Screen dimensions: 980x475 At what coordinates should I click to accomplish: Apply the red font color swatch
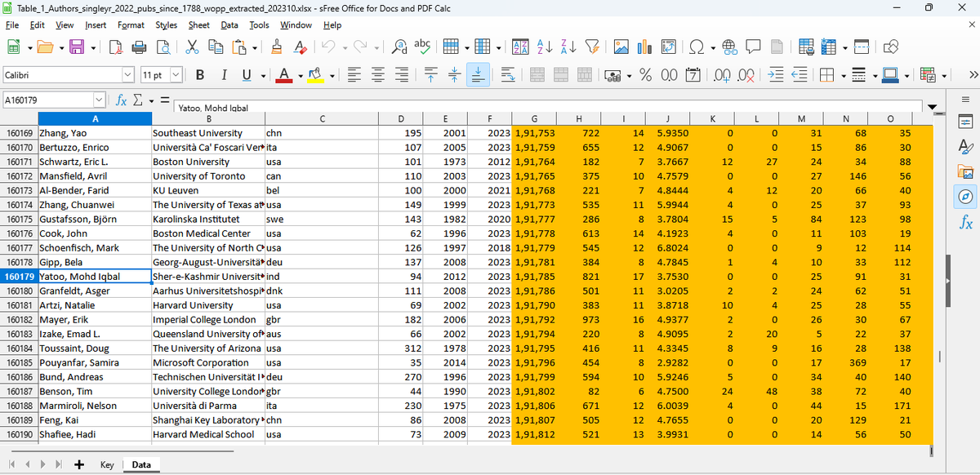(x=285, y=75)
